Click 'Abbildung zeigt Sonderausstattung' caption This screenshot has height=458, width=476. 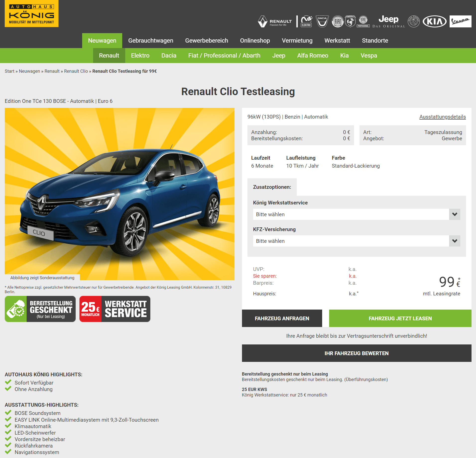click(42, 278)
